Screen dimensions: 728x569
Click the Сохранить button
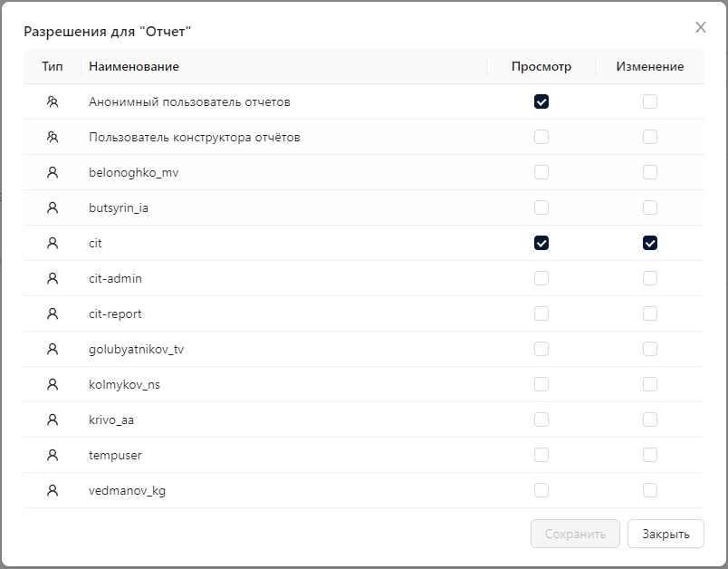point(575,534)
